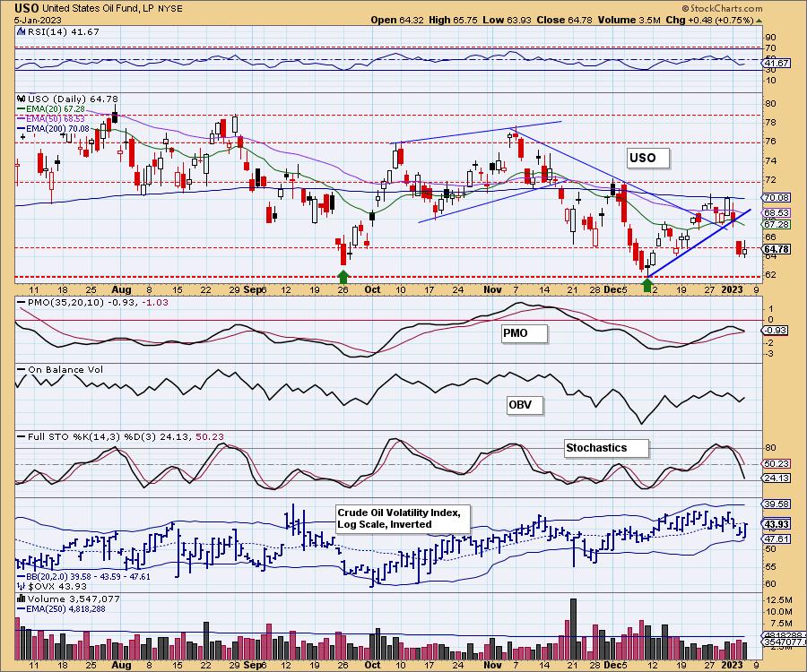Click the 47.61 lower band value tag
Image resolution: width=807 pixels, height=672 pixels.
point(777,538)
